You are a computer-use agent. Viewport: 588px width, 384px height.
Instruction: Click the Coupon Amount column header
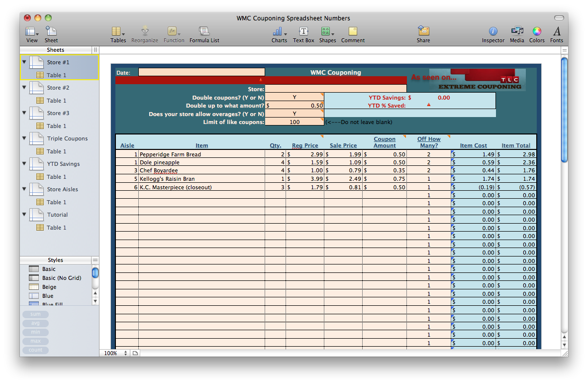click(x=385, y=142)
